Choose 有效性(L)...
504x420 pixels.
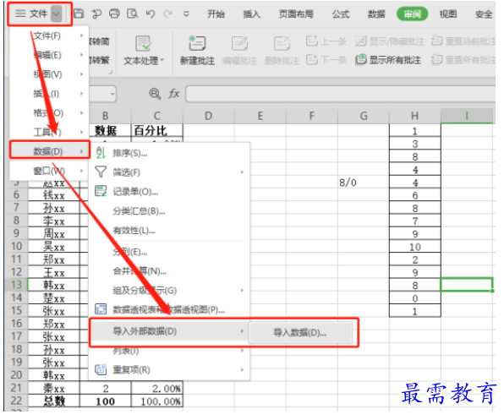coord(168,230)
